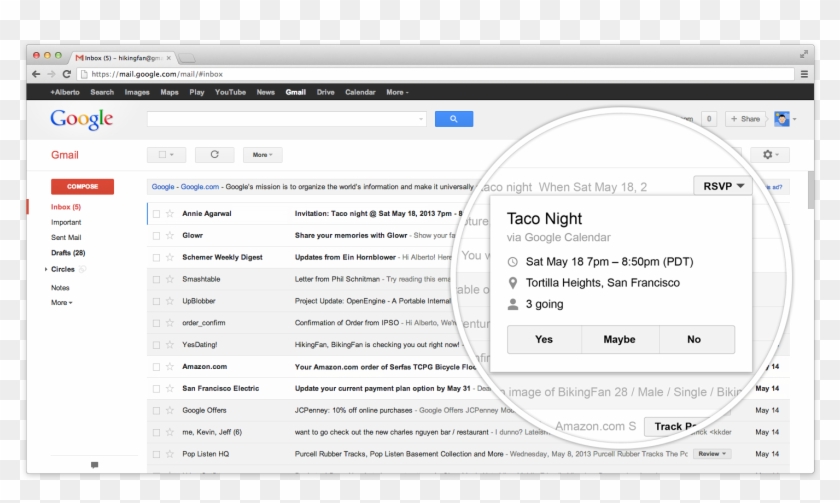The height and width of the screenshot is (503, 840).
Task: Check the San Francisco Electric checkbox
Action: 156,389
